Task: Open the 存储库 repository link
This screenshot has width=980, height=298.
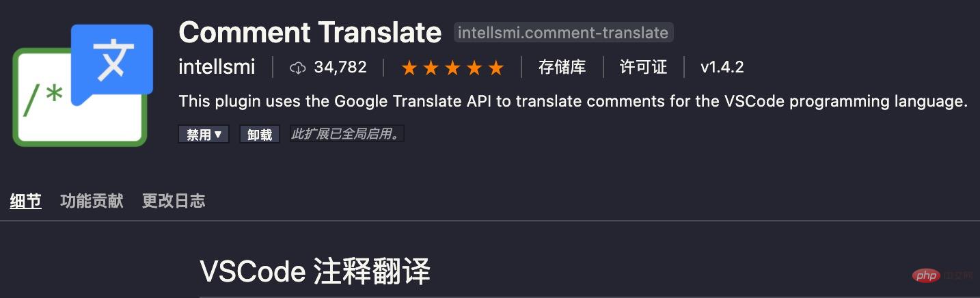Action: click(562, 67)
